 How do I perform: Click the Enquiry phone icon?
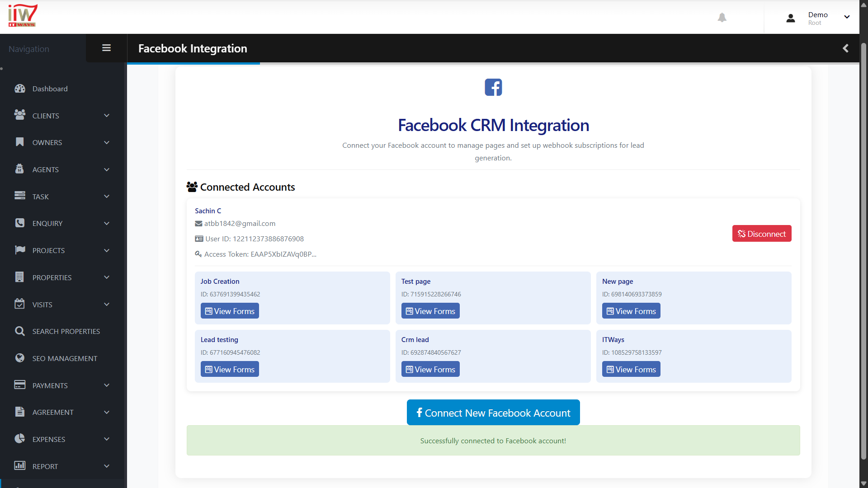[20, 223]
